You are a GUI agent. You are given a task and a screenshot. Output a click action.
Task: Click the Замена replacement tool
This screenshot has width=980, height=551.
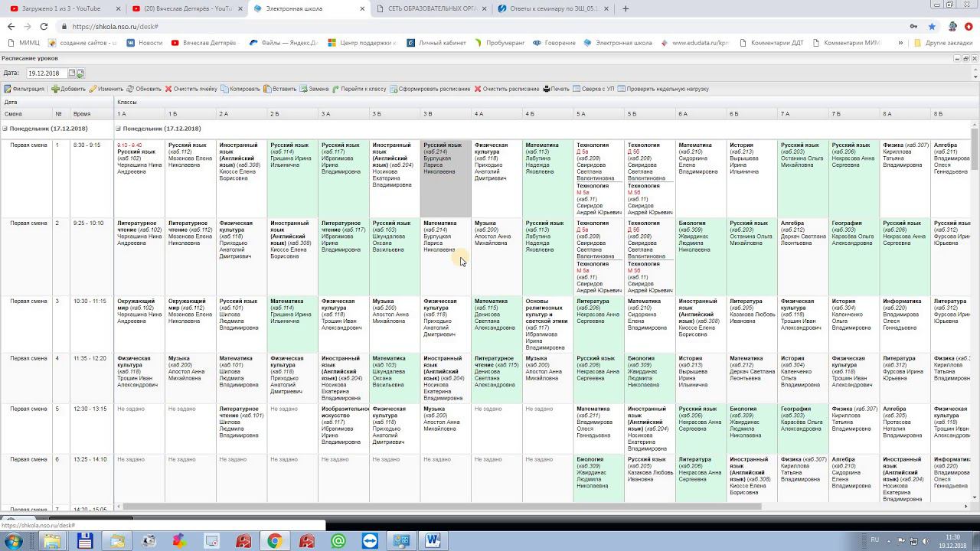coord(315,89)
